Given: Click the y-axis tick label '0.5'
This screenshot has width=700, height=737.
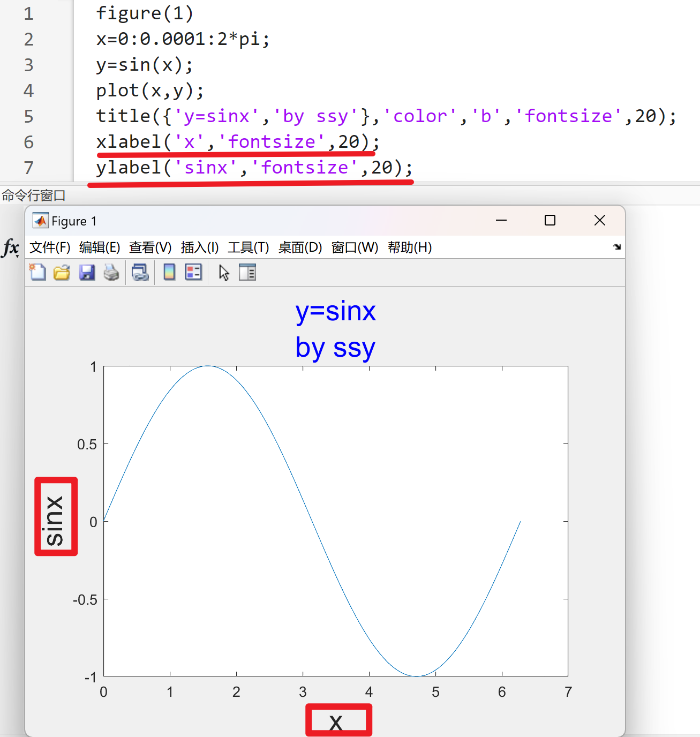Looking at the screenshot, I should click(87, 445).
